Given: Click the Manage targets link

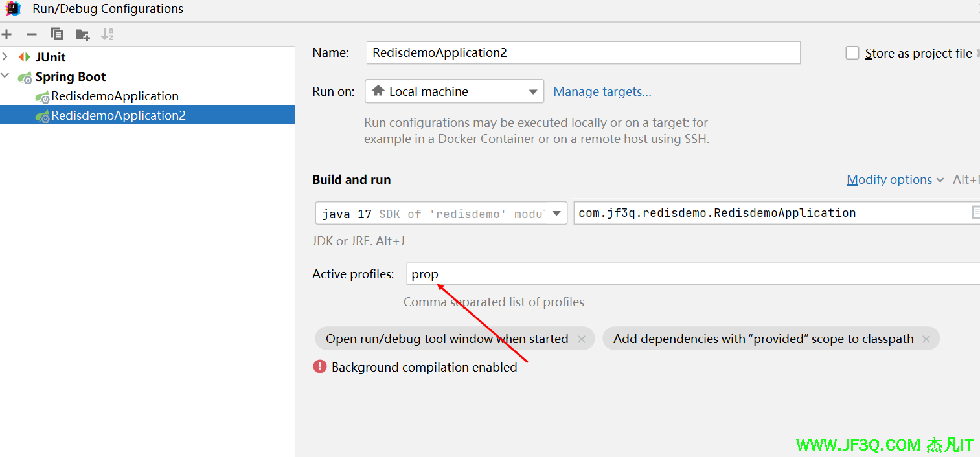Looking at the screenshot, I should 602,91.
